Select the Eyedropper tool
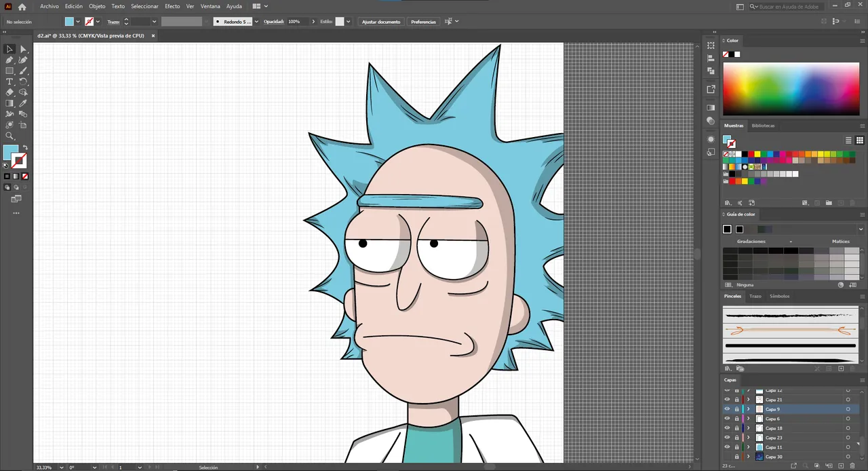 click(23, 103)
